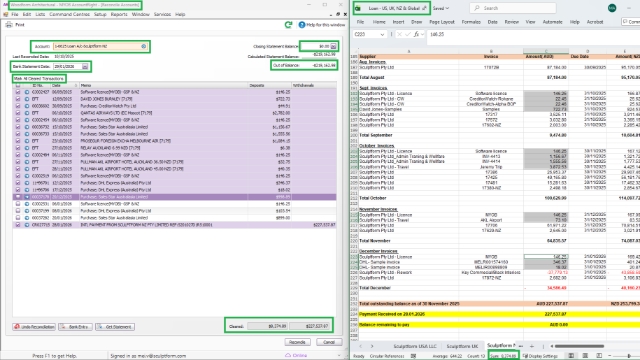This screenshot has width=640, height=360.
Task: Click zoom arrow for transaction ID 00037199
Action: tap(27, 211)
